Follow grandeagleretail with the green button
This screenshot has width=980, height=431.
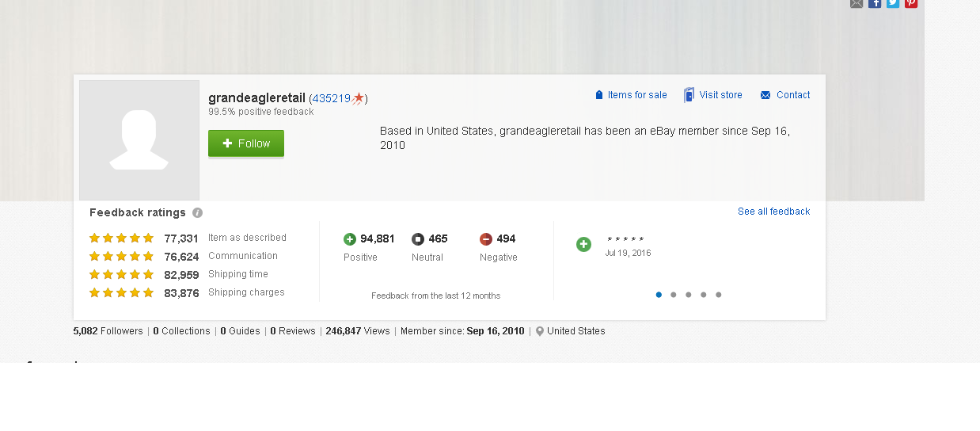click(x=246, y=143)
